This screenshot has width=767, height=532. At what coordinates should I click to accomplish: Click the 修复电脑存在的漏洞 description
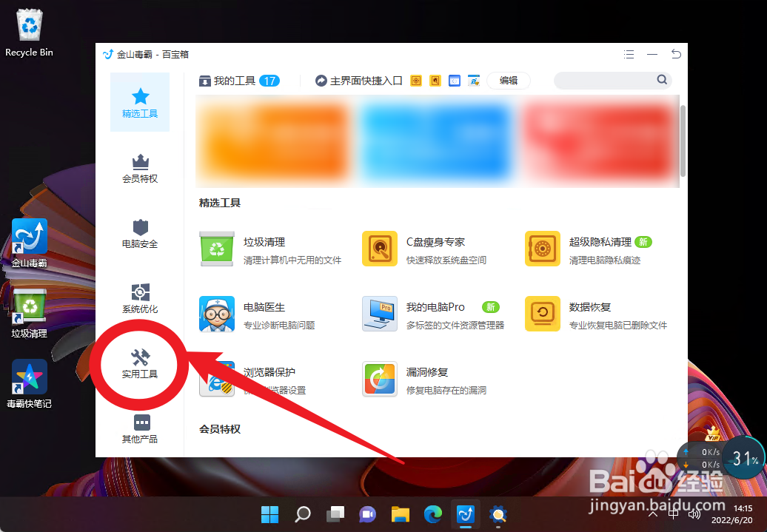[446, 390]
